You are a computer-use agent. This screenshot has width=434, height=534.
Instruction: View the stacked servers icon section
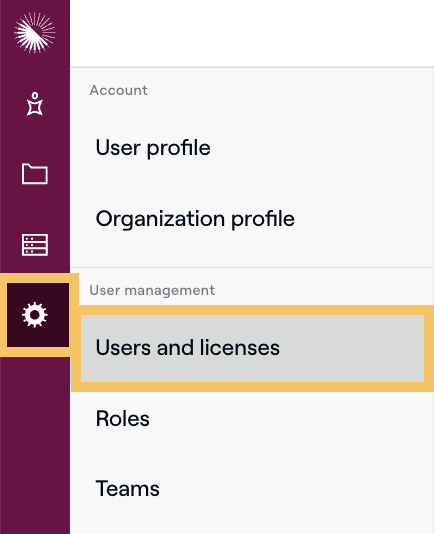click(x=35, y=245)
